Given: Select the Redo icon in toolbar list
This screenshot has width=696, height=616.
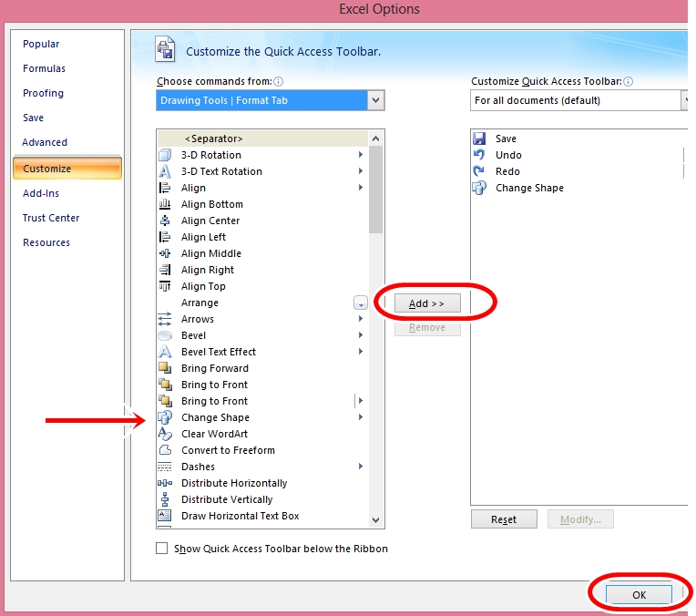Looking at the screenshot, I should (x=479, y=171).
